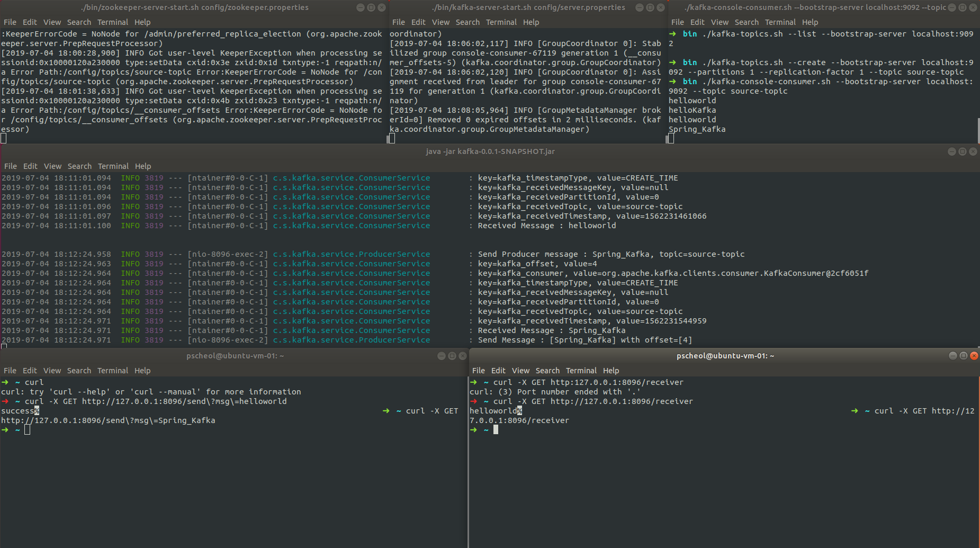Open Terminal menu in zookeeper terminal window

113,22
